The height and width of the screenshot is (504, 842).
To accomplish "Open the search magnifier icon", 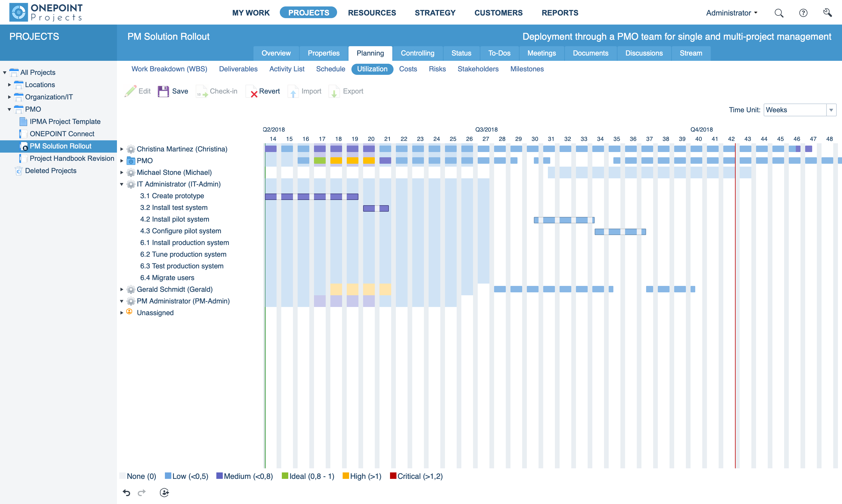I will (779, 13).
